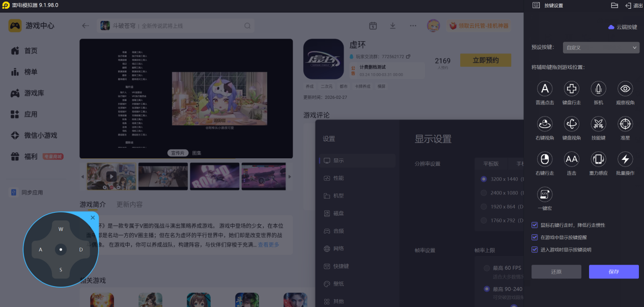Open 性能 tab in settings sidebar
Viewport: 644px width, 307px height.
(x=357, y=178)
